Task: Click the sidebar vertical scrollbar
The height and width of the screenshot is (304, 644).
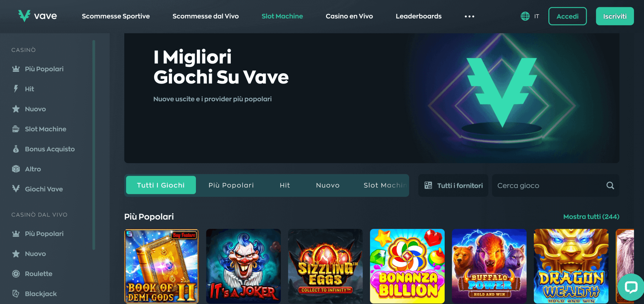Action: (94, 145)
